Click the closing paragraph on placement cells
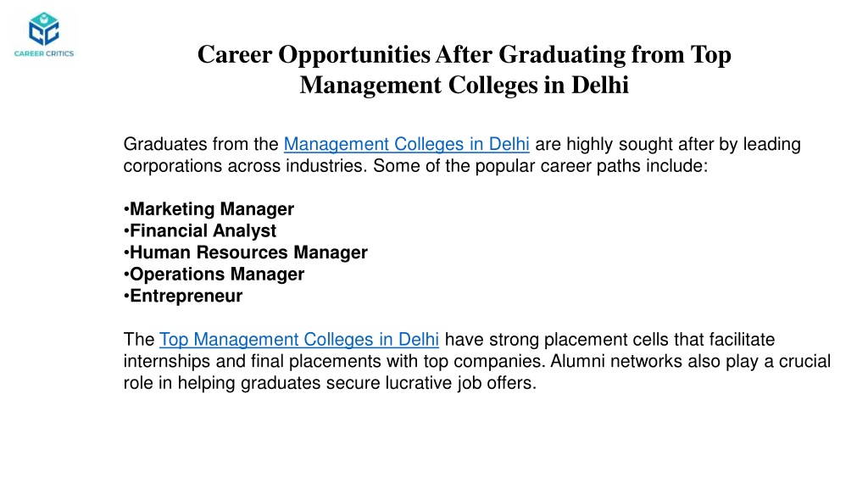Screen dimensions: 868x488 tap(476, 361)
